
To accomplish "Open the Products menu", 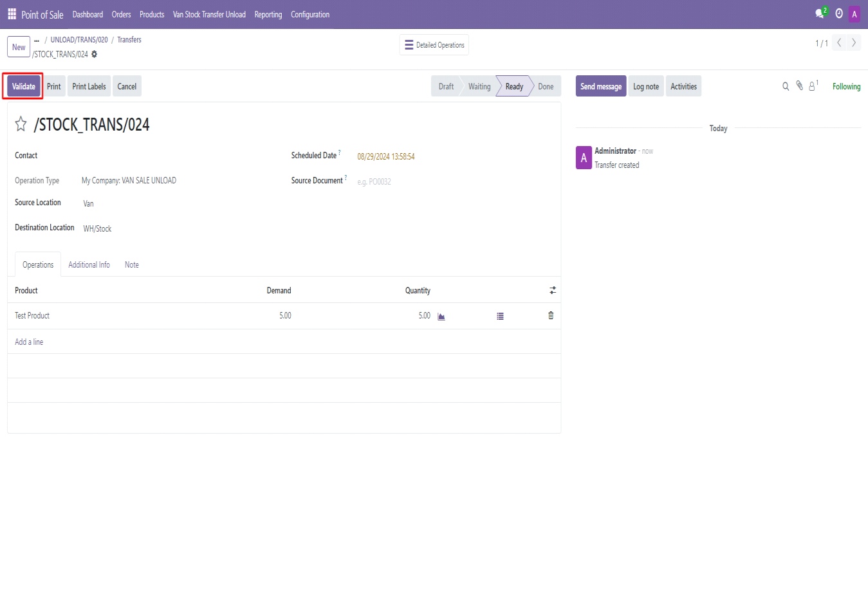I will coord(152,14).
